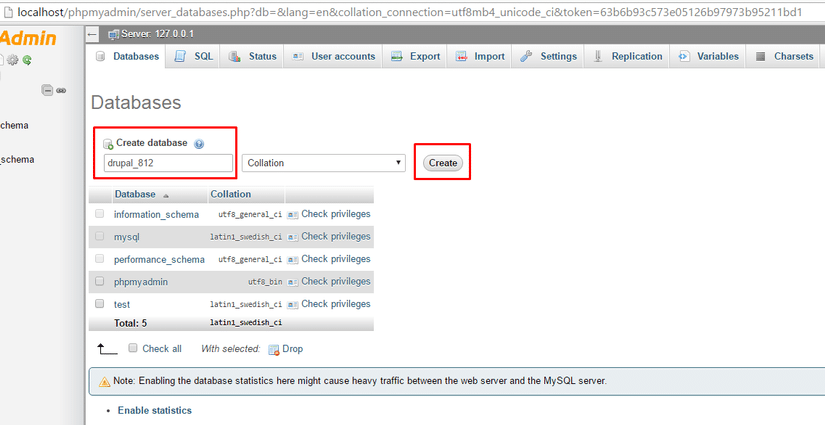Select the Total: 5 text
This screenshot has width=825, height=425.
(x=130, y=323)
